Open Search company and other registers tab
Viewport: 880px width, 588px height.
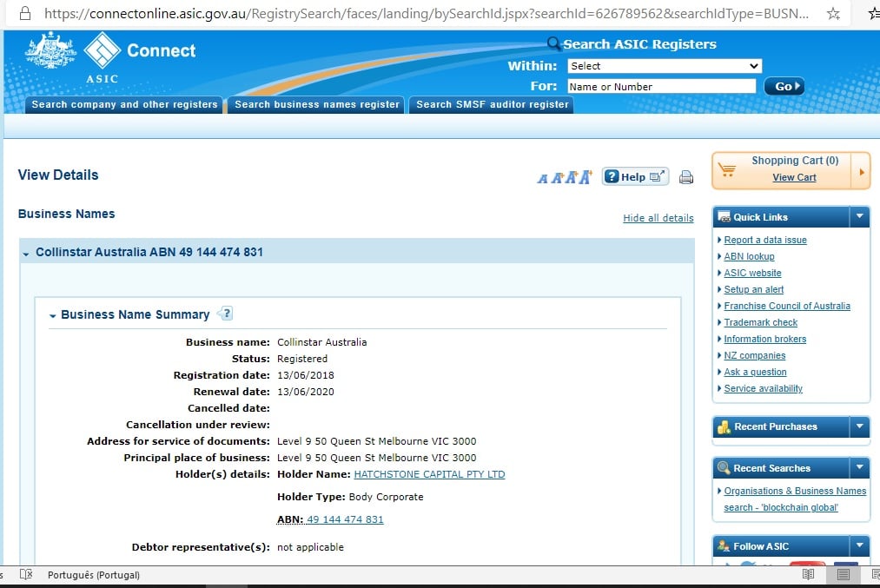point(124,104)
